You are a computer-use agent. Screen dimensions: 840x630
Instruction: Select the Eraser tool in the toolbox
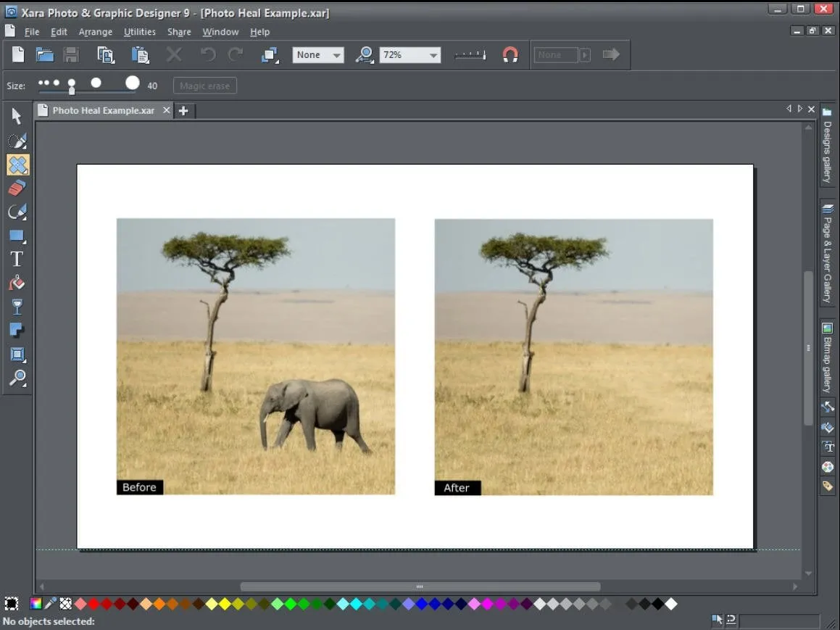coord(17,188)
